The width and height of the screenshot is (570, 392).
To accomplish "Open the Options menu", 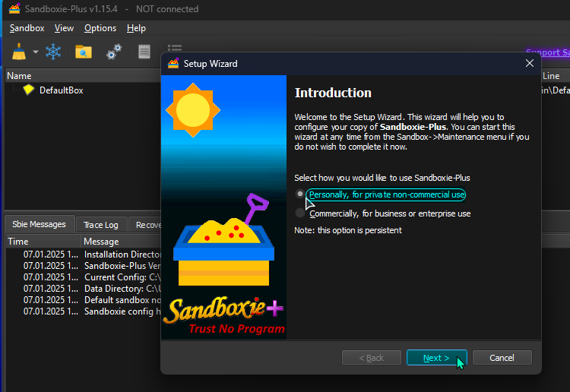I will [100, 28].
